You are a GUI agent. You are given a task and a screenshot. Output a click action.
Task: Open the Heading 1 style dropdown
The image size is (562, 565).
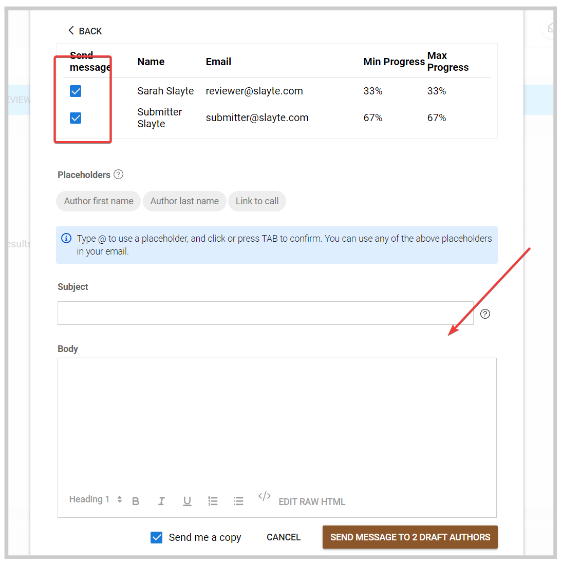(x=95, y=499)
